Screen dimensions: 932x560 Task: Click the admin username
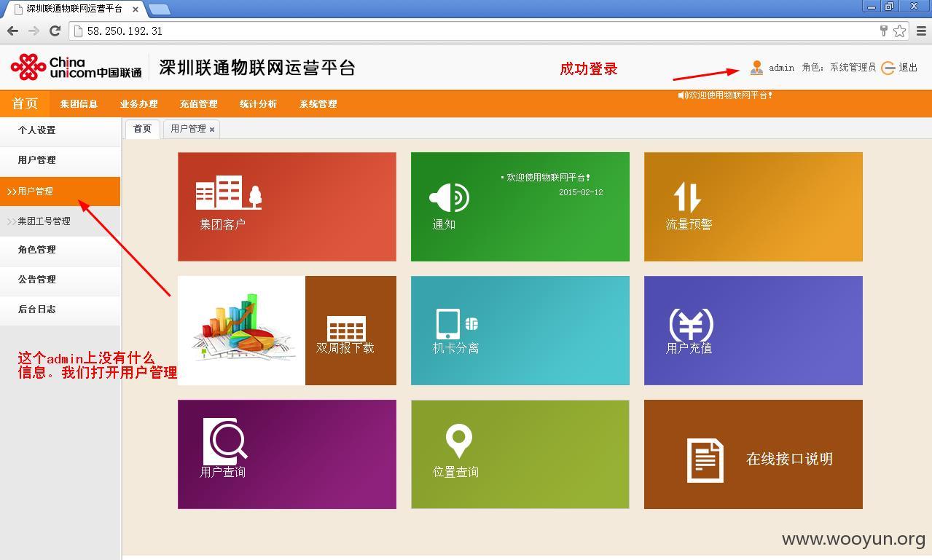pyautogui.click(x=782, y=68)
